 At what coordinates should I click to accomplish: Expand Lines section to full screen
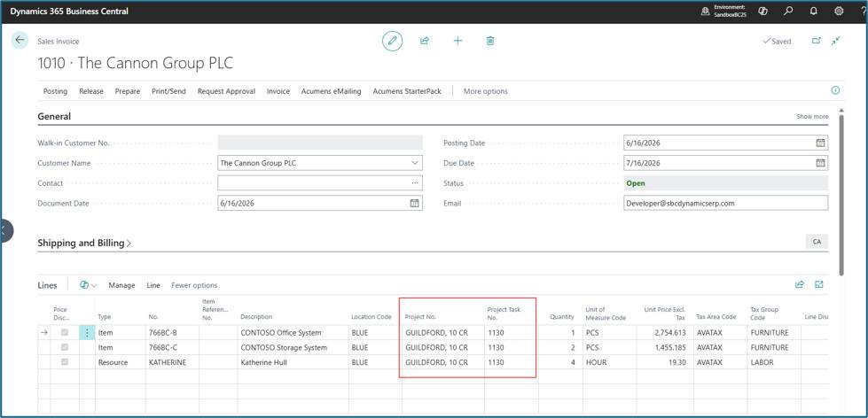point(819,285)
